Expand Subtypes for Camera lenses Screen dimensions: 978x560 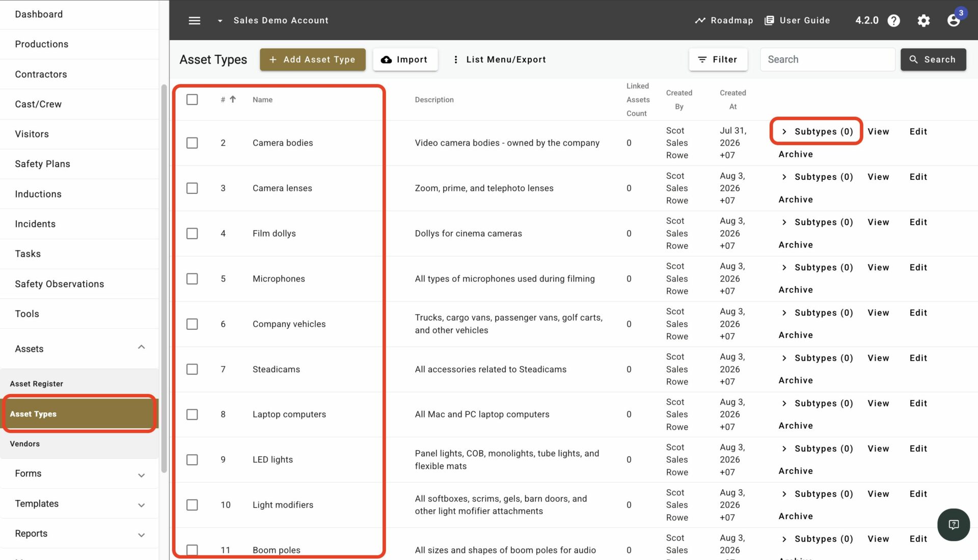pos(817,177)
